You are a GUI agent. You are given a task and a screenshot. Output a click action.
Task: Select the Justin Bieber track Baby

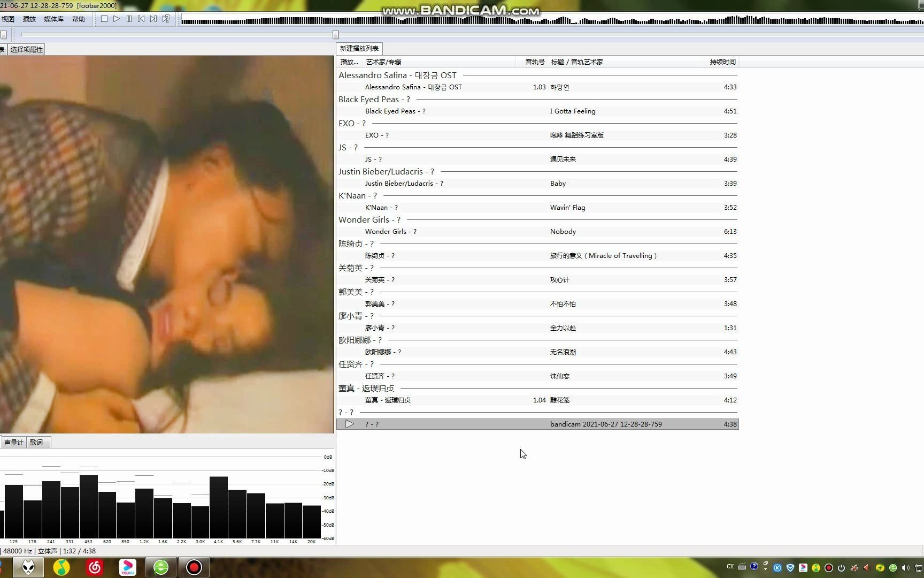[537, 183]
